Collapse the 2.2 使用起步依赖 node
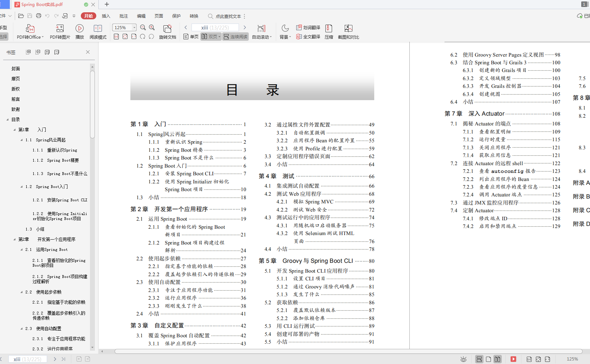This screenshot has width=590, height=364. coord(21,292)
